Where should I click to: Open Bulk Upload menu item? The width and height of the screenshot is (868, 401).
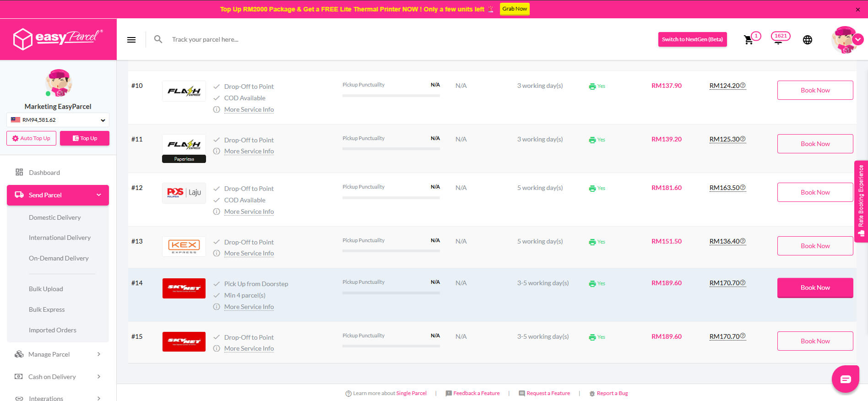click(46, 289)
